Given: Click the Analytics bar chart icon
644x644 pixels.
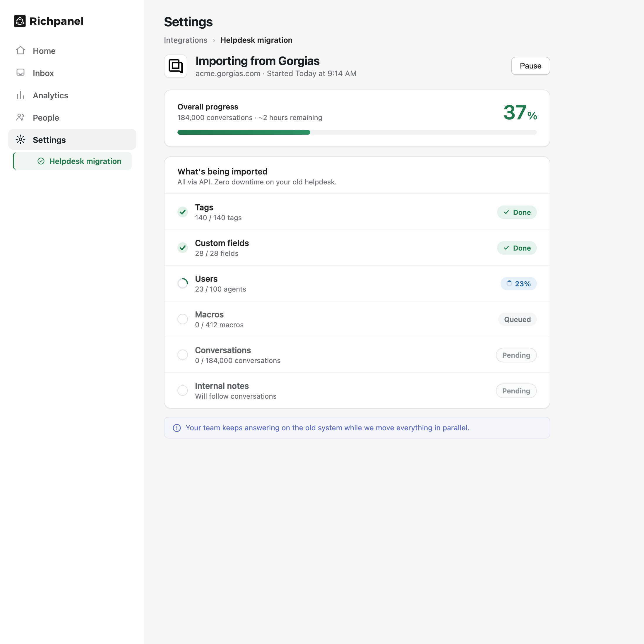Looking at the screenshot, I should pos(21,95).
